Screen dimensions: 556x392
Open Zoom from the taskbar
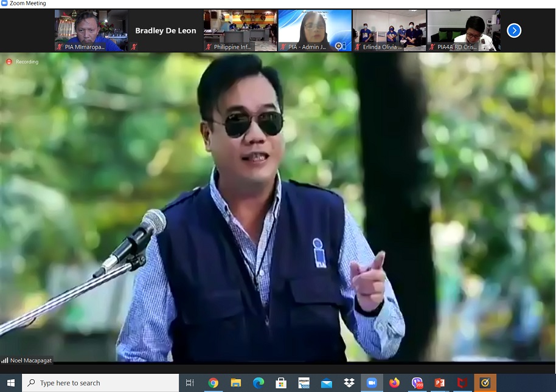tap(372, 383)
